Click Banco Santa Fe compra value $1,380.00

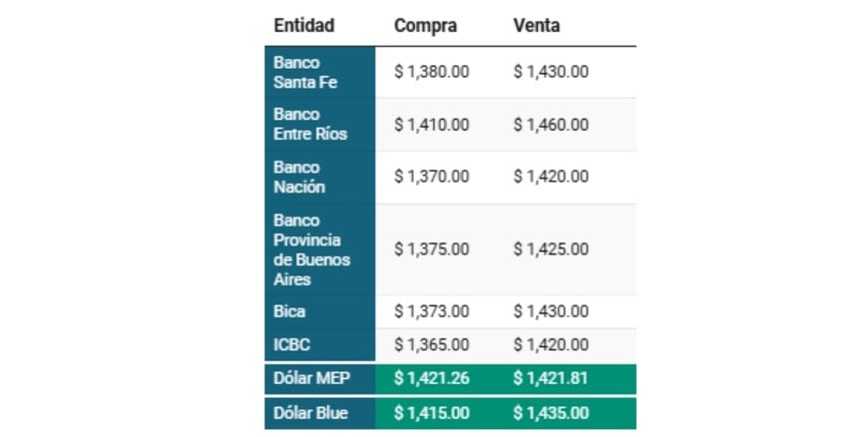[x=431, y=72]
